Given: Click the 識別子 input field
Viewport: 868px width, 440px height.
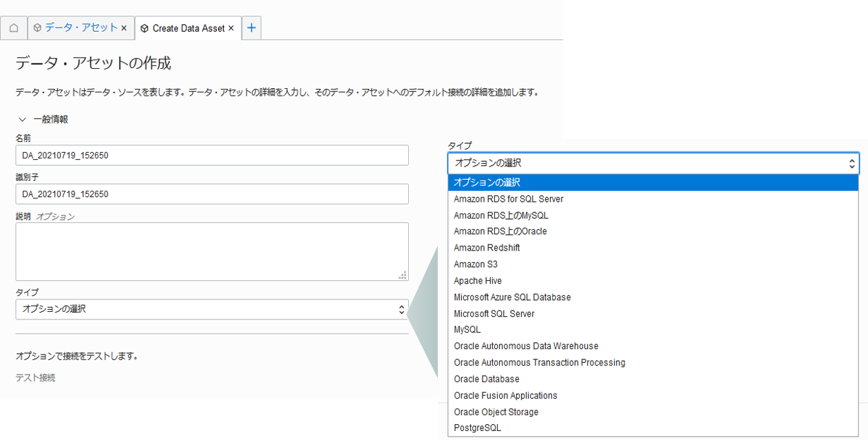Looking at the screenshot, I should pos(212,194).
